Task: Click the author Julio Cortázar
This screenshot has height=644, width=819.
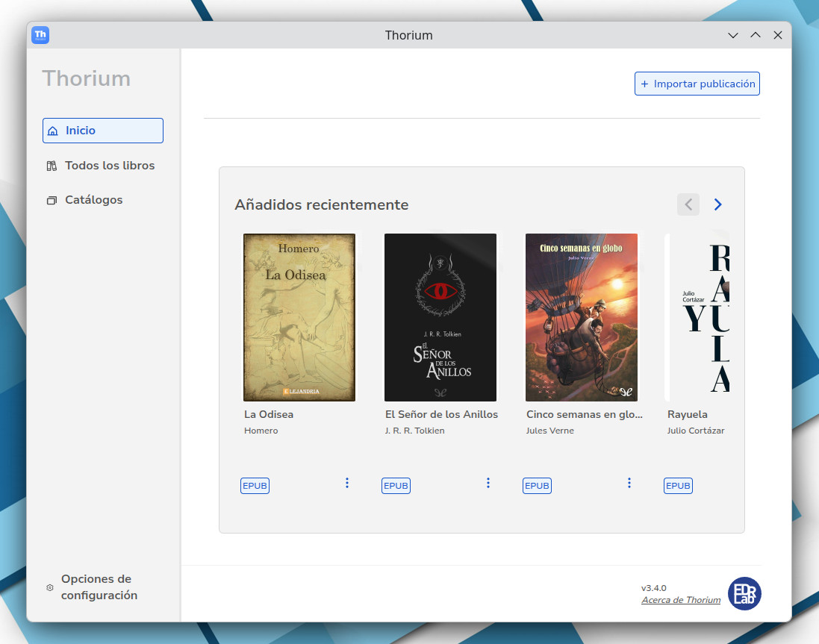Action: pos(696,431)
